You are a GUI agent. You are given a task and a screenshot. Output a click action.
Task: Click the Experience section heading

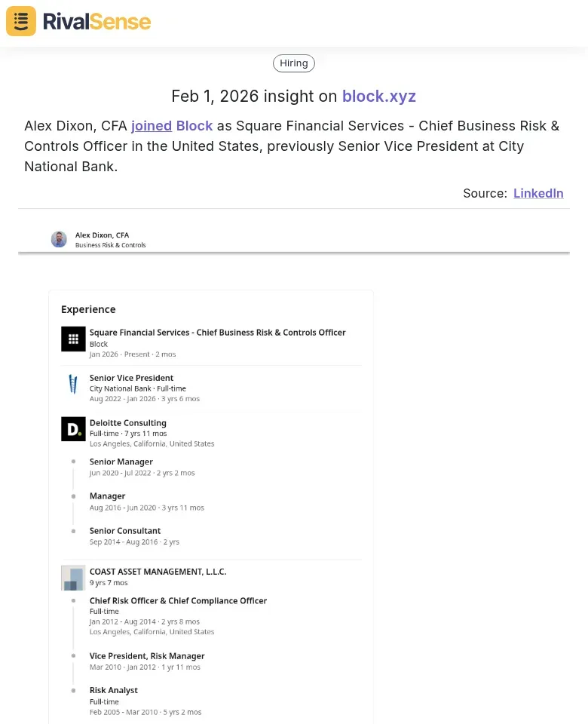coord(88,309)
